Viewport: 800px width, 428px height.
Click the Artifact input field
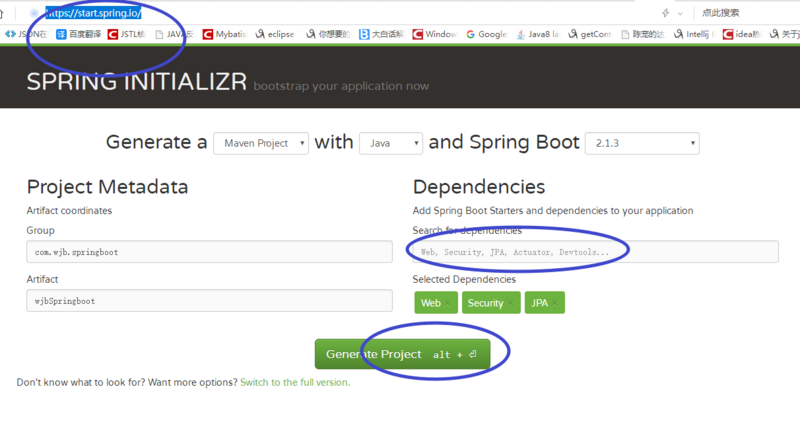point(209,301)
